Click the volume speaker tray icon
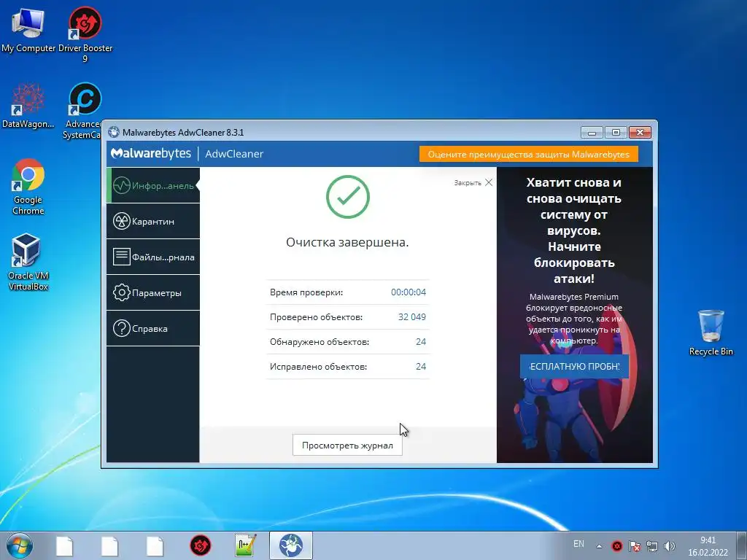 pyautogui.click(x=670, y=546)
